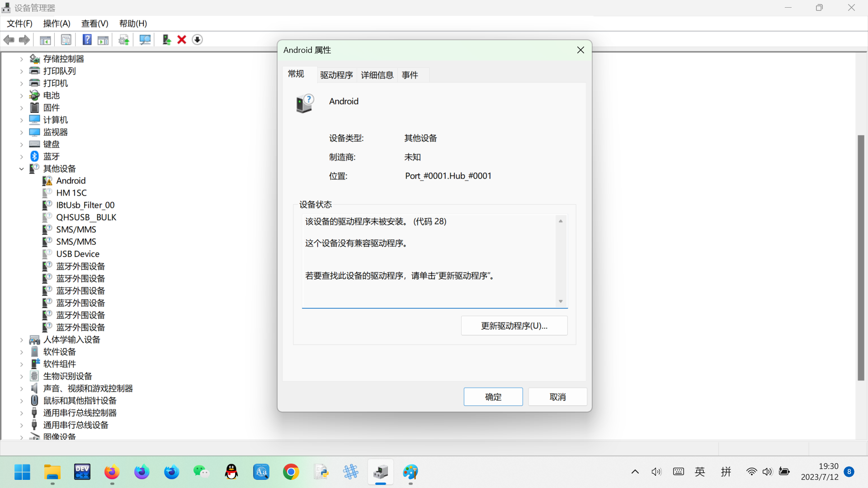Click the circular down-arrow toolbar icon

(197, 40)
